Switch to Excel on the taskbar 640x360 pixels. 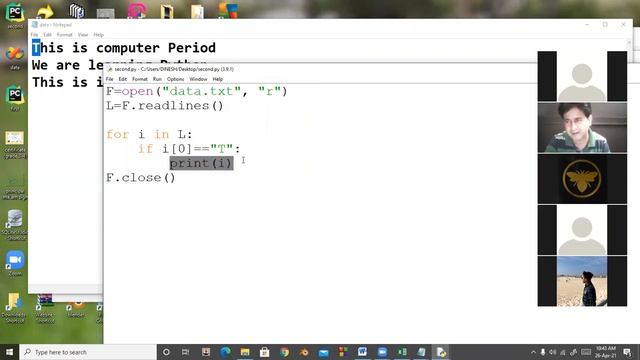(x=402, y=352)
